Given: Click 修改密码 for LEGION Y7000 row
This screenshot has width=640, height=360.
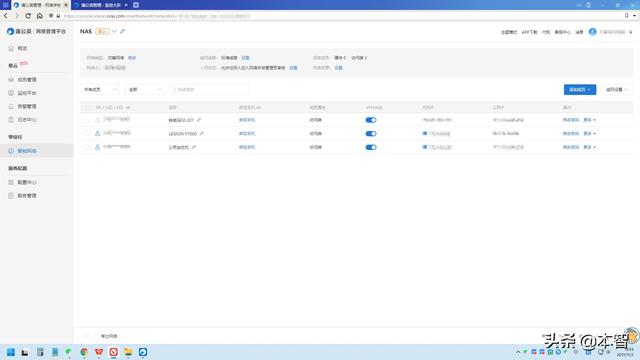Looking at the screenshot, I should coord(571,133).
